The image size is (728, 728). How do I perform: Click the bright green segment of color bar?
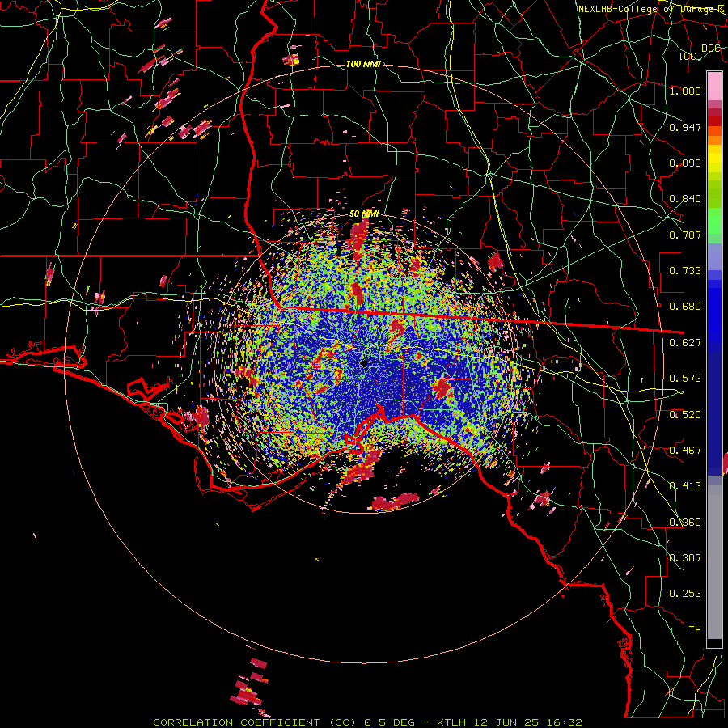pyautogui.click(x=714, y=220)
